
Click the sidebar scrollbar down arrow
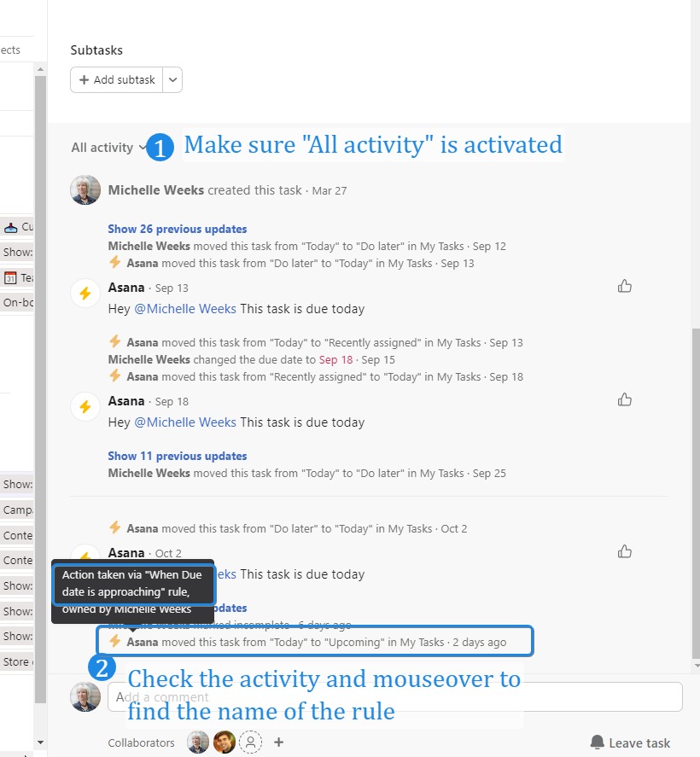(x=41, y=742)
